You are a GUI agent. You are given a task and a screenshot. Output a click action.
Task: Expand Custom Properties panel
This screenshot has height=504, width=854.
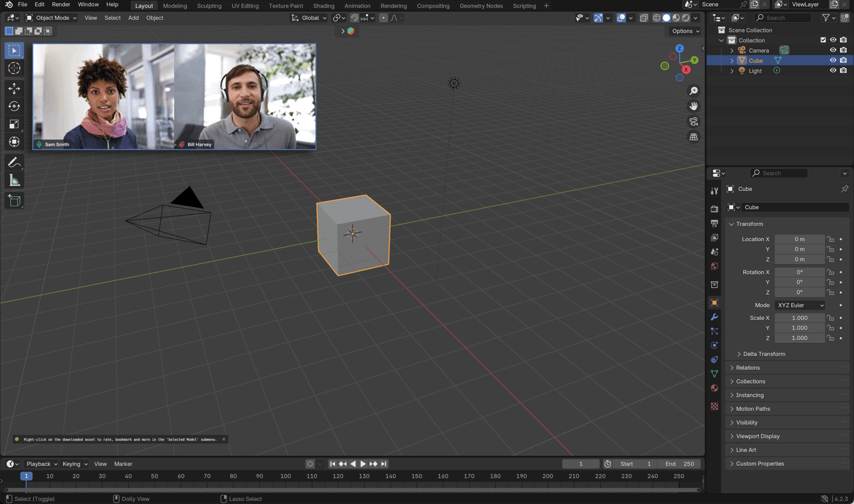(787, 464)
